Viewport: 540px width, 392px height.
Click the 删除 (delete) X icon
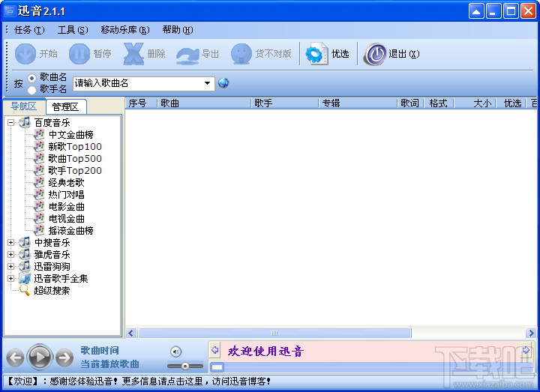(x=133, y=54)
